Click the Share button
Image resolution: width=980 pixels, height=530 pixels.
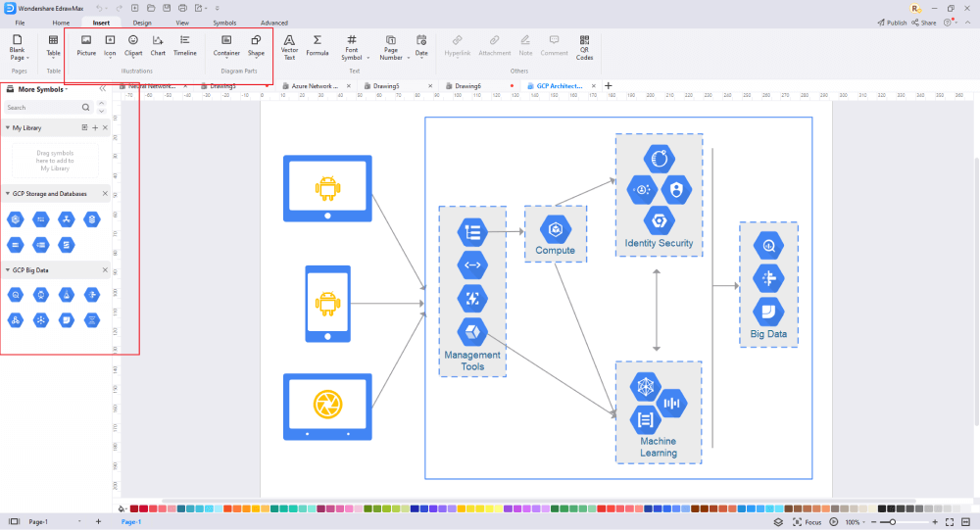(924, 23)
